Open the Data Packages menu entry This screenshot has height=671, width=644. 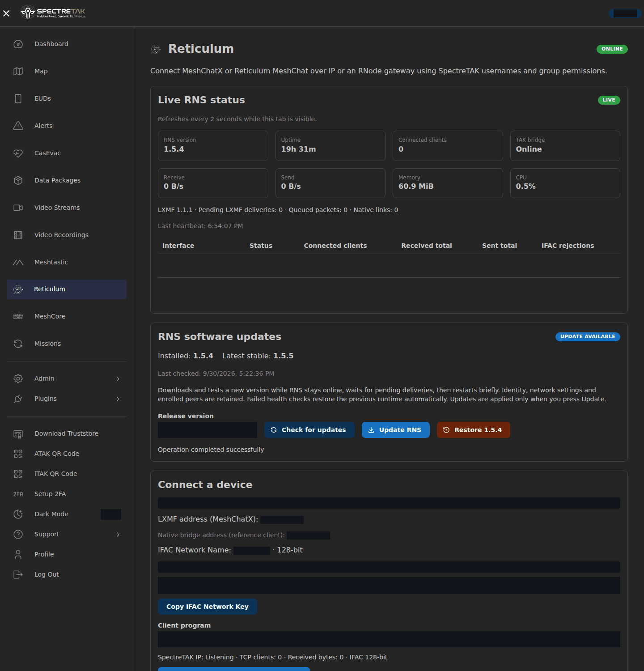[67, 180]
